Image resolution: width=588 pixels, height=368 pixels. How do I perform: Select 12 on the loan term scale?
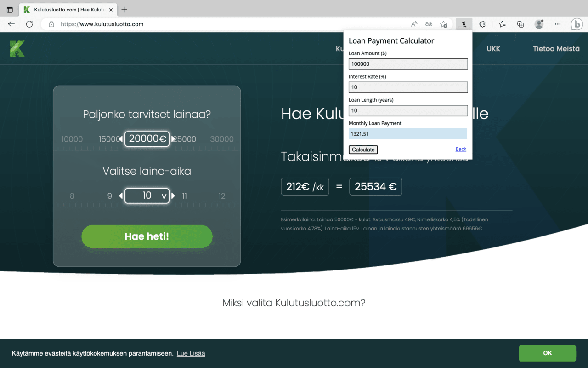(x=222, y=196)
